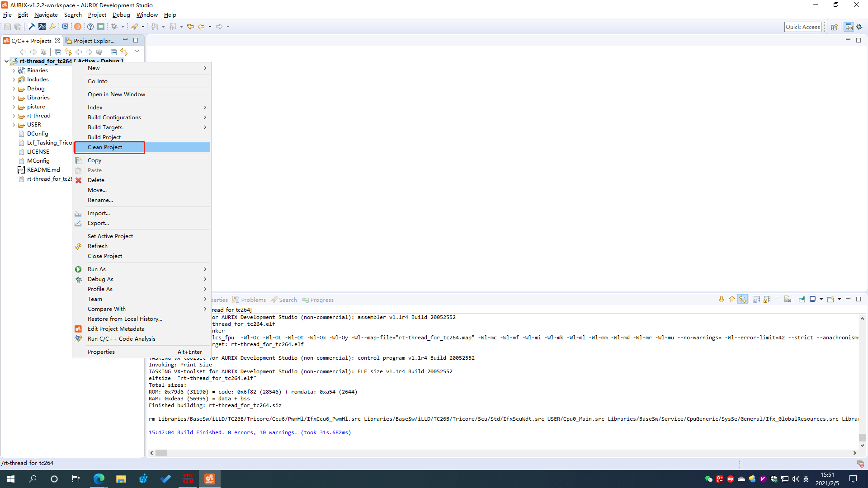
Task: Open Microsoft Edge from the taskbar
Action: point(99,479)
